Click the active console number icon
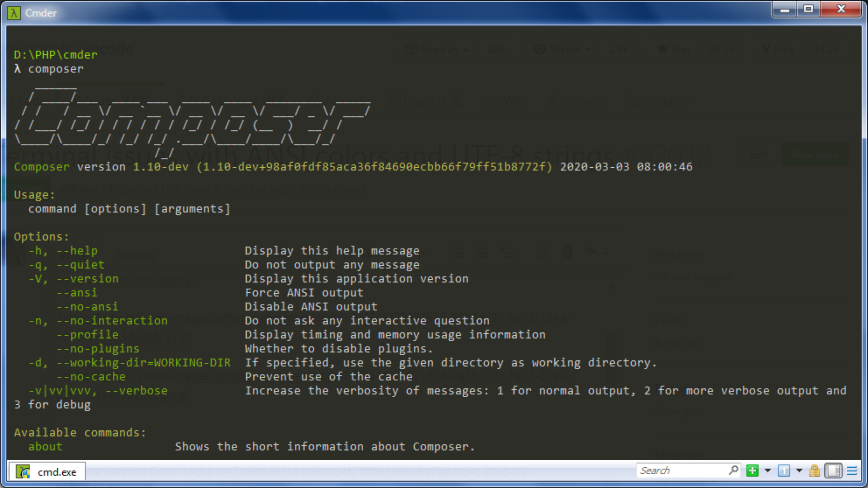This screenshot has width=868, height=488. [x=784, y=471]
